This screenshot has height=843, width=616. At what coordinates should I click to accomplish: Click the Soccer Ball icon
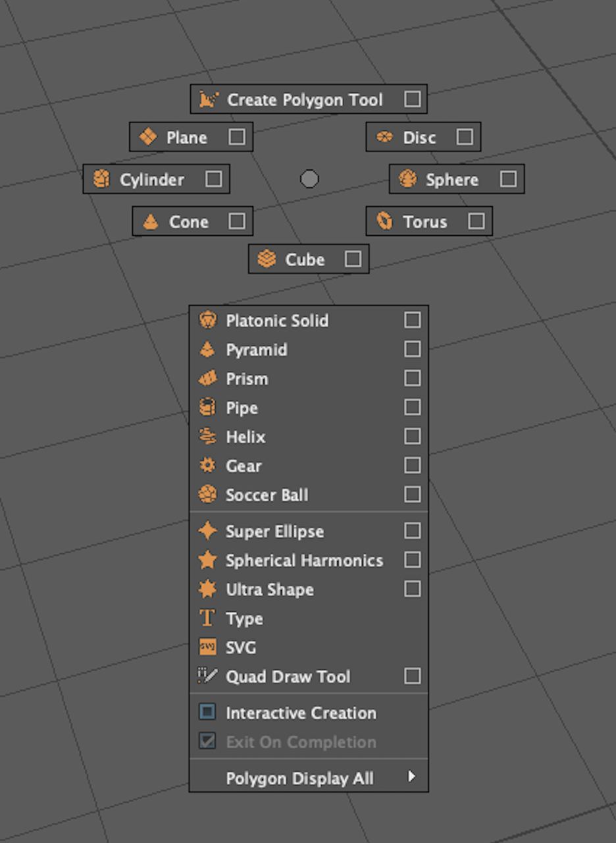point(207,494)
